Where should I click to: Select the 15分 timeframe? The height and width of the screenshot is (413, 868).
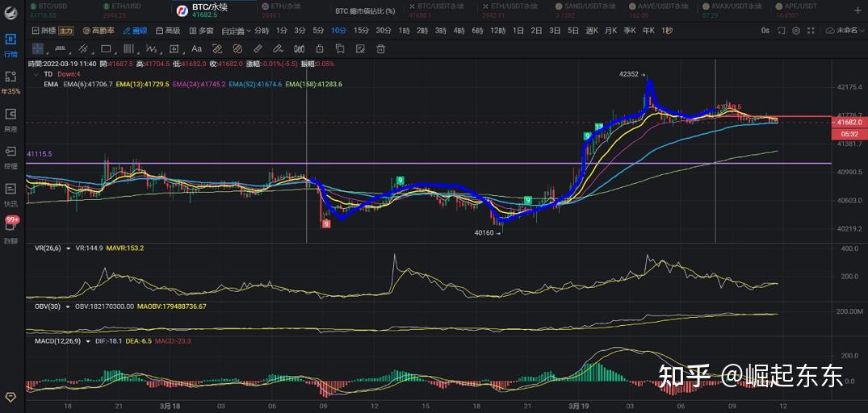[361, 31]
